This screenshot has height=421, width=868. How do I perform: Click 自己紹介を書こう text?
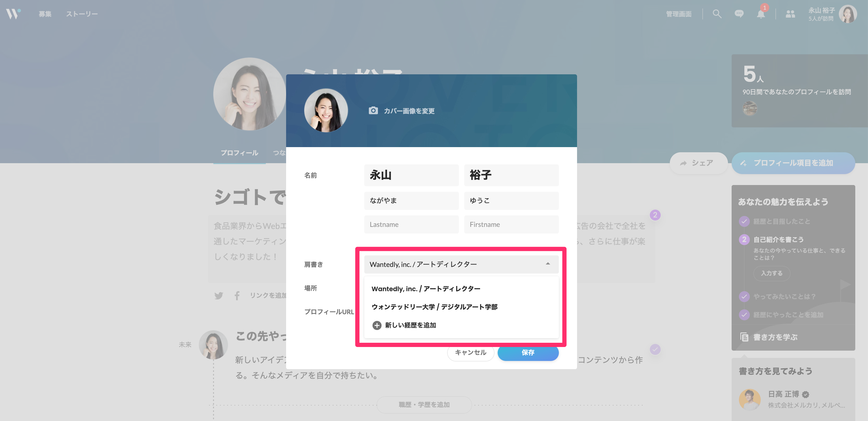pos(778,240)
